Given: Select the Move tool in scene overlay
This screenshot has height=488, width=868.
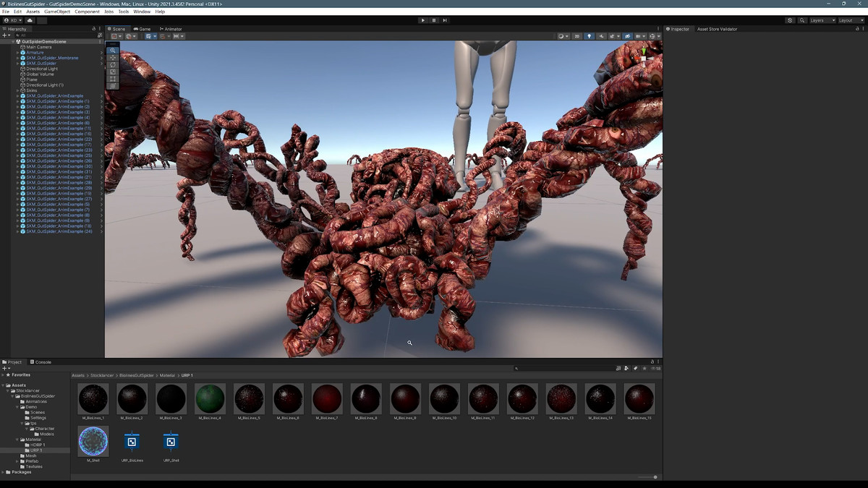Looking at the screenshot, I should click(113, 58).
